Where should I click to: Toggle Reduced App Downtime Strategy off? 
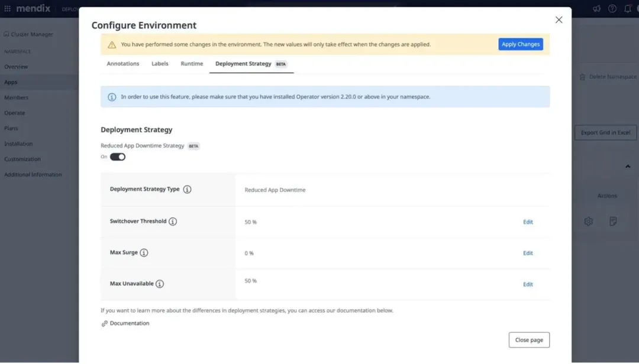tap(118, 157)
